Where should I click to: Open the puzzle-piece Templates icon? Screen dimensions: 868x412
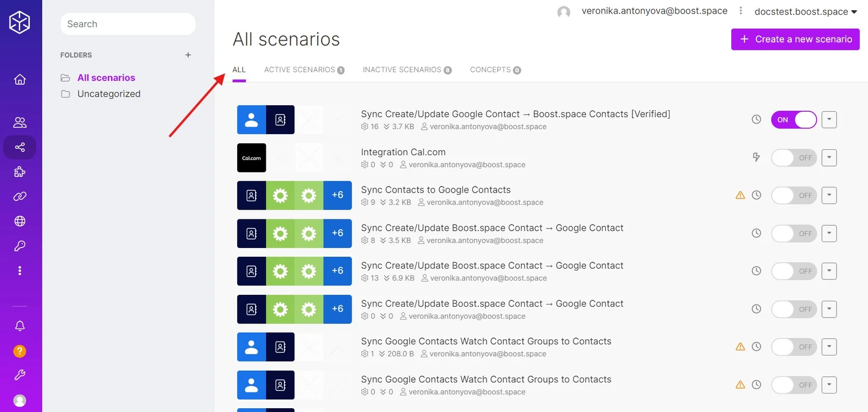[20, 172]
